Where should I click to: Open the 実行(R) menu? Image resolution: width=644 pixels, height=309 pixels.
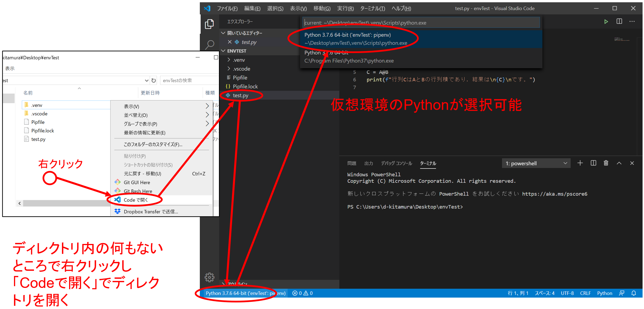point(345,9)
